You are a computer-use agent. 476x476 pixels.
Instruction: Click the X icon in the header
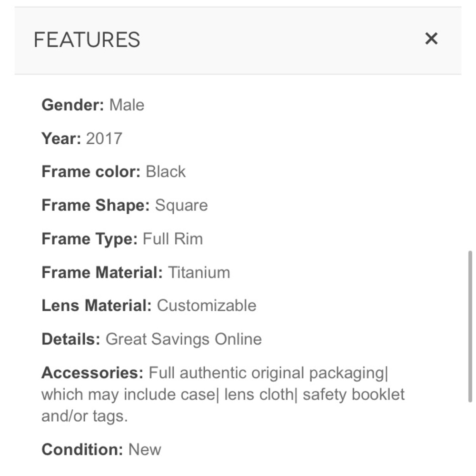click(431, 38)
